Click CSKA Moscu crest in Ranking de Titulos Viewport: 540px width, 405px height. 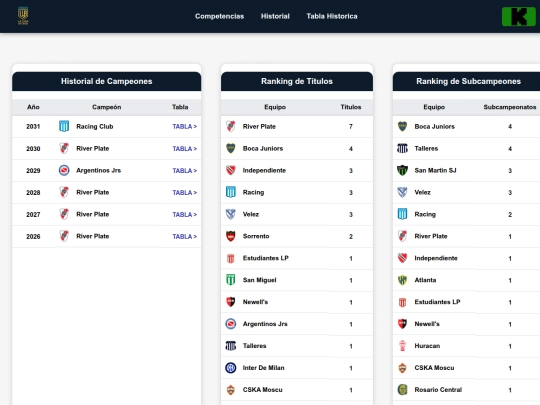pyautogui.click(x=231, y=390)
